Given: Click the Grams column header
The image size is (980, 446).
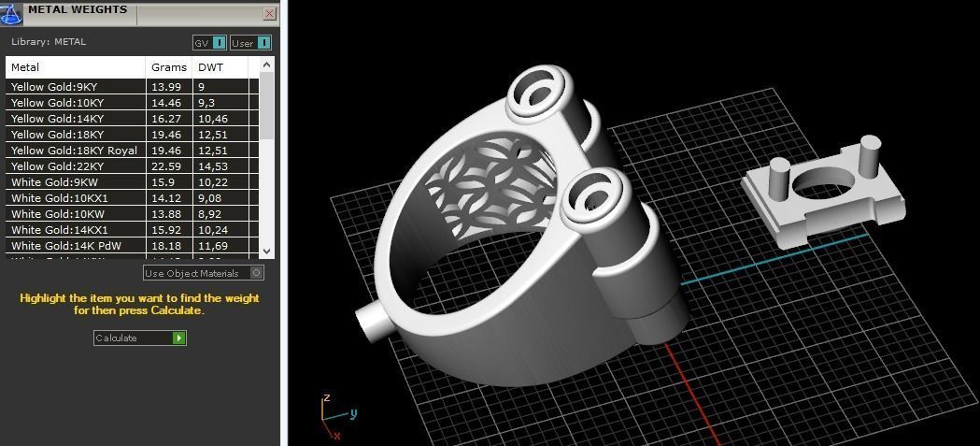Looking at the screenshot, I should coord(169,67).
